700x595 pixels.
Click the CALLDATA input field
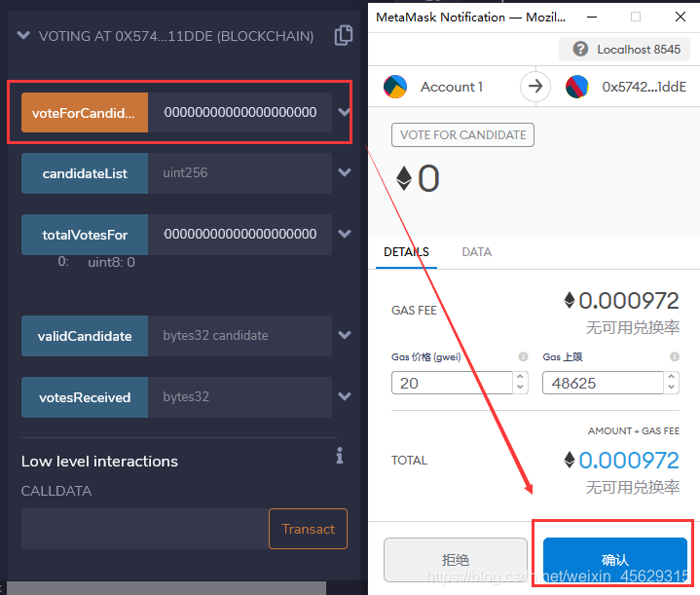click(x=145, y=529)
